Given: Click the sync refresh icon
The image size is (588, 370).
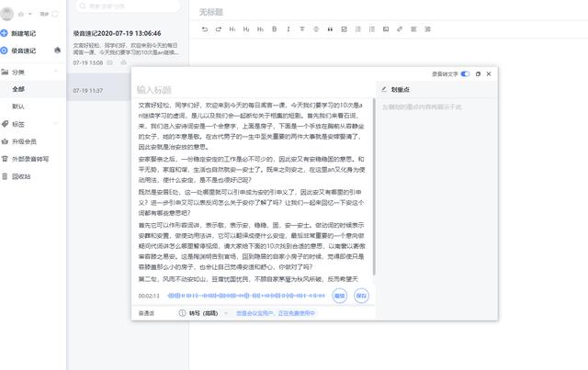Looking at the screenshot, I should point(55,14).
